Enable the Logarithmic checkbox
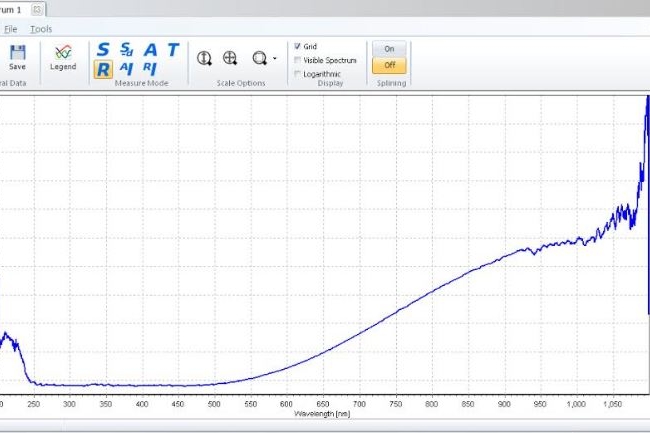 [x=297, y=73]
